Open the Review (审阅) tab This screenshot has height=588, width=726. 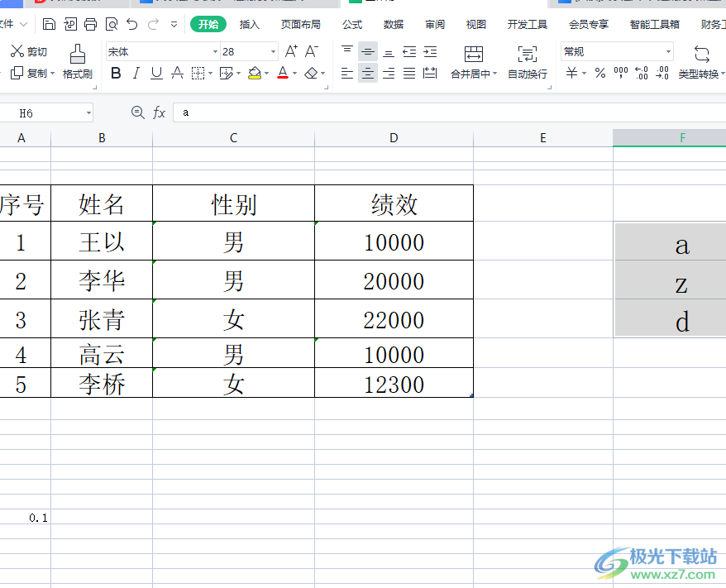(435, 24)
